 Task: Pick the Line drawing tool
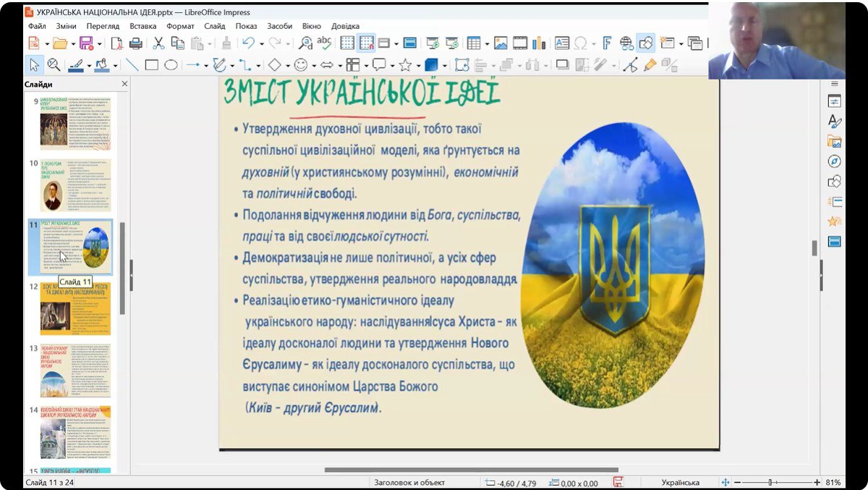[x=132, y=64]
